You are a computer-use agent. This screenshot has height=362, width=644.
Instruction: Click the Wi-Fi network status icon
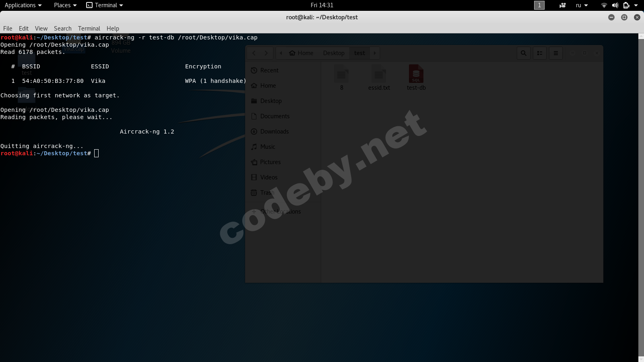604,5
